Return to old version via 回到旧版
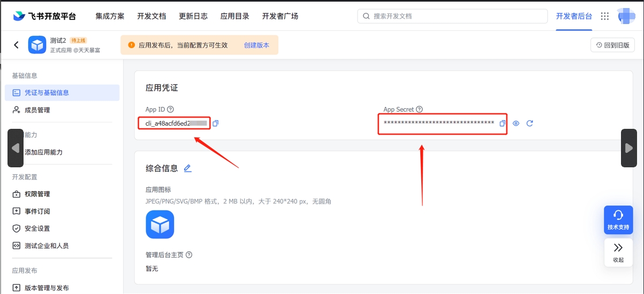Viewport: 644px width, 294px height. [x=612, y=45]
